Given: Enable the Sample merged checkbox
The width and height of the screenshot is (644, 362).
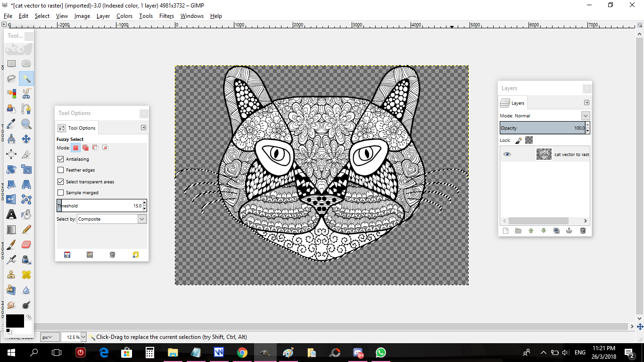Looking at the screenshot, I should 60,193.
